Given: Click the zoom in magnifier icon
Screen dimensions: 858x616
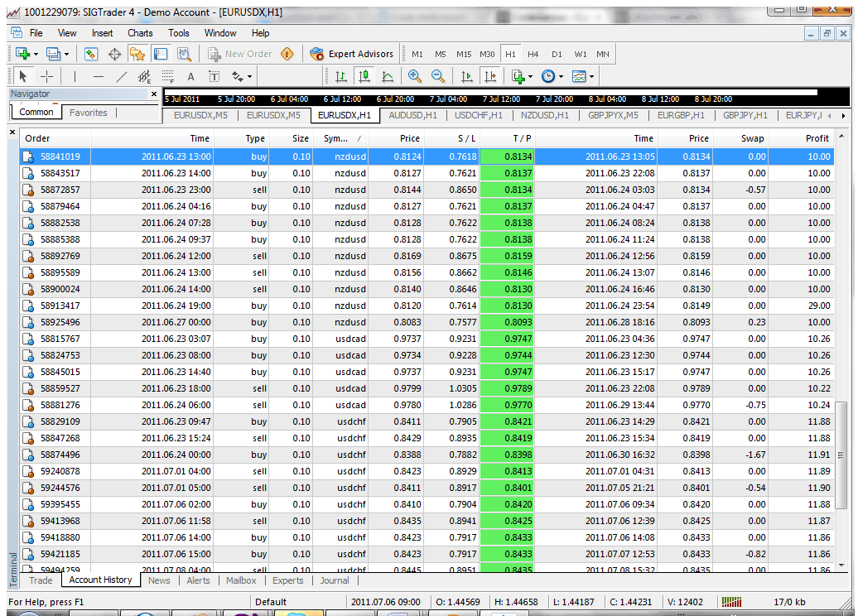Looking at the screenshot, I should click(x=414, y=77).
